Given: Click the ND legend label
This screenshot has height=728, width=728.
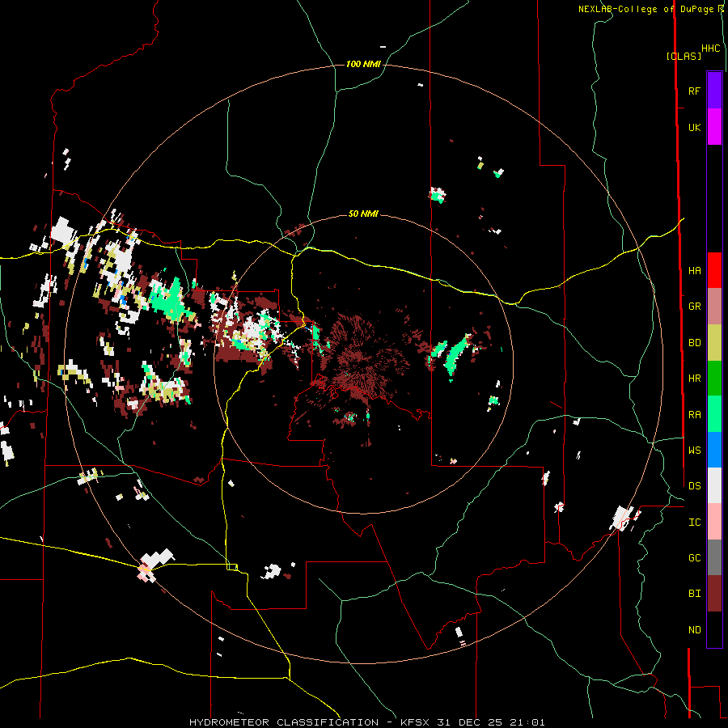Looking at the screenshot, I should [x=695, y=630].
